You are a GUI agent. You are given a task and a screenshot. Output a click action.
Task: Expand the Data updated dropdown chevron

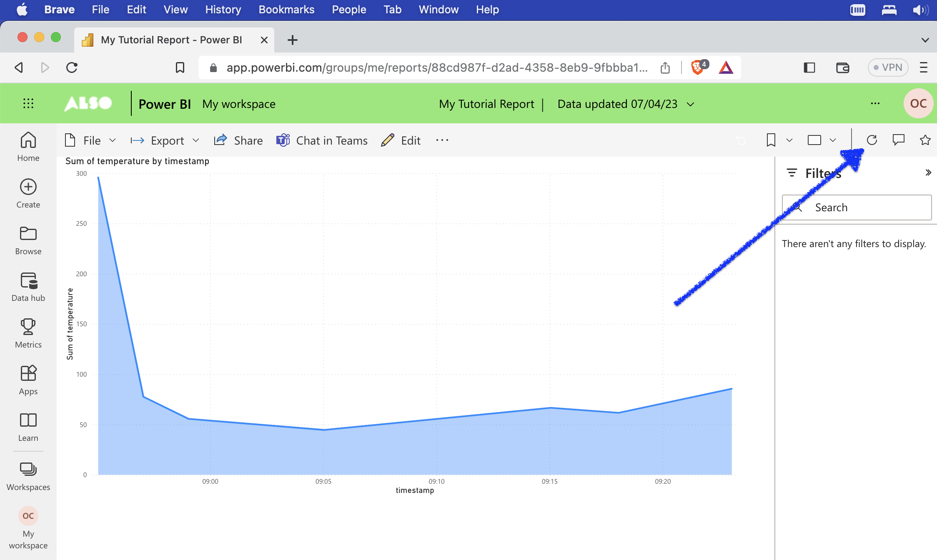691,104
